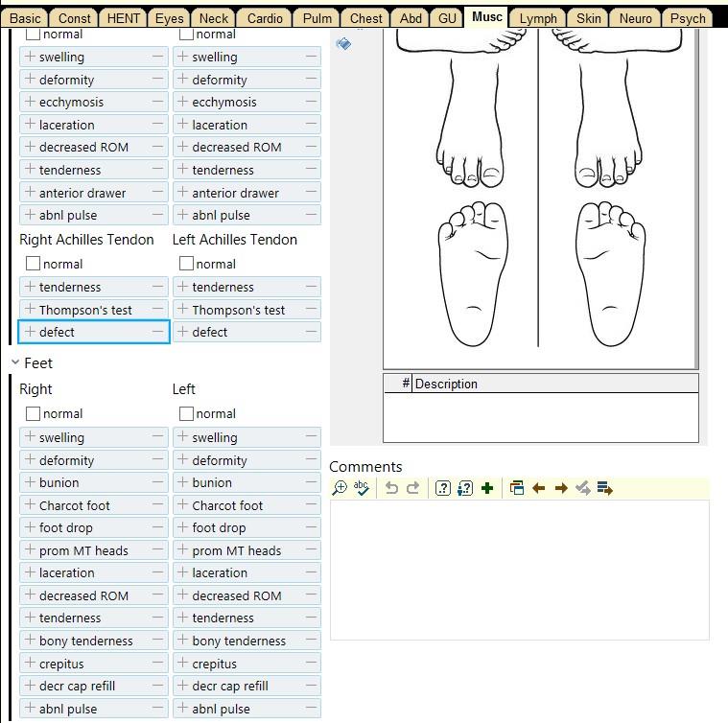The width and height of the screenshot is (728, 723).
Task: Collapse the Feet section
Action: coord(15,363)
